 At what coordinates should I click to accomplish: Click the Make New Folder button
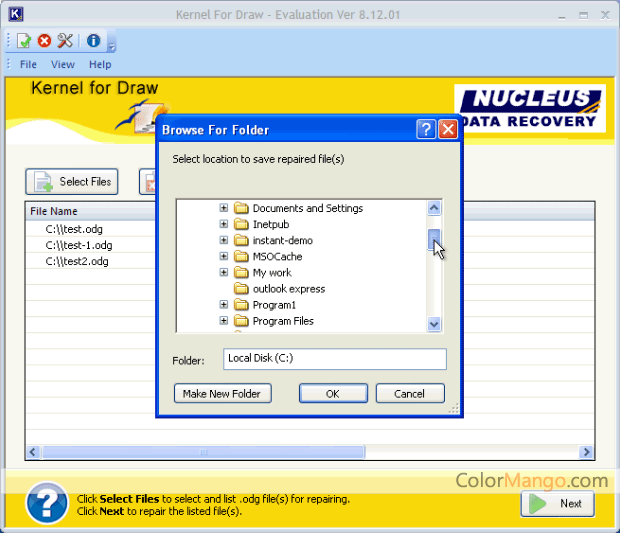click(222, 394)
